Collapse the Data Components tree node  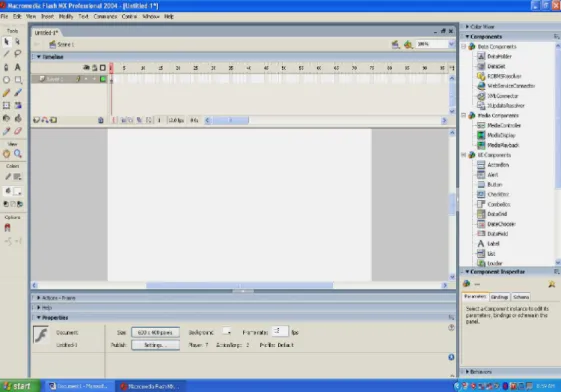click(x=464, y=46)
